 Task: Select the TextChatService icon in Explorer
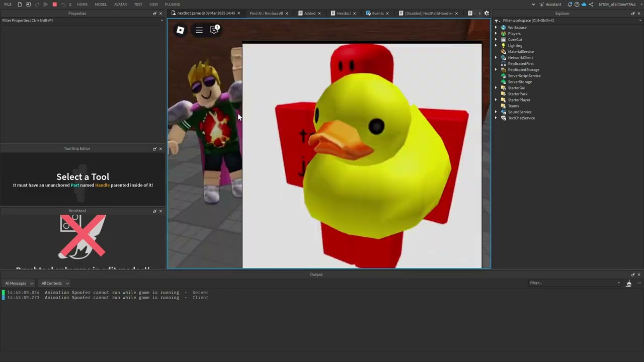(503, 118)
